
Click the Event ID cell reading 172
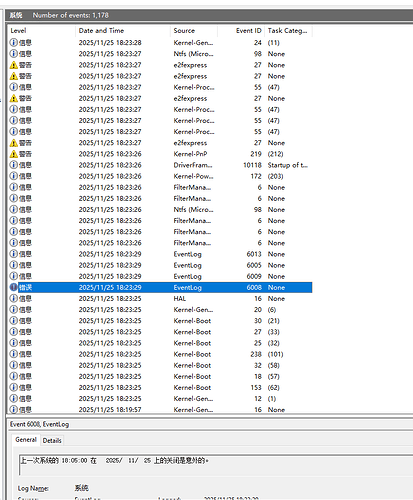point(256,176)
